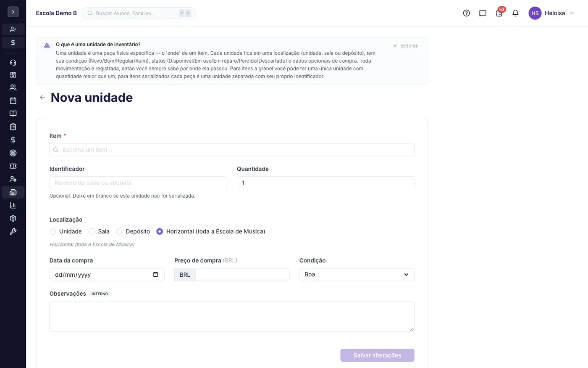The image size is (588, 368).
Task: Open the notifications bell
Action: click(x=515, y=13)
